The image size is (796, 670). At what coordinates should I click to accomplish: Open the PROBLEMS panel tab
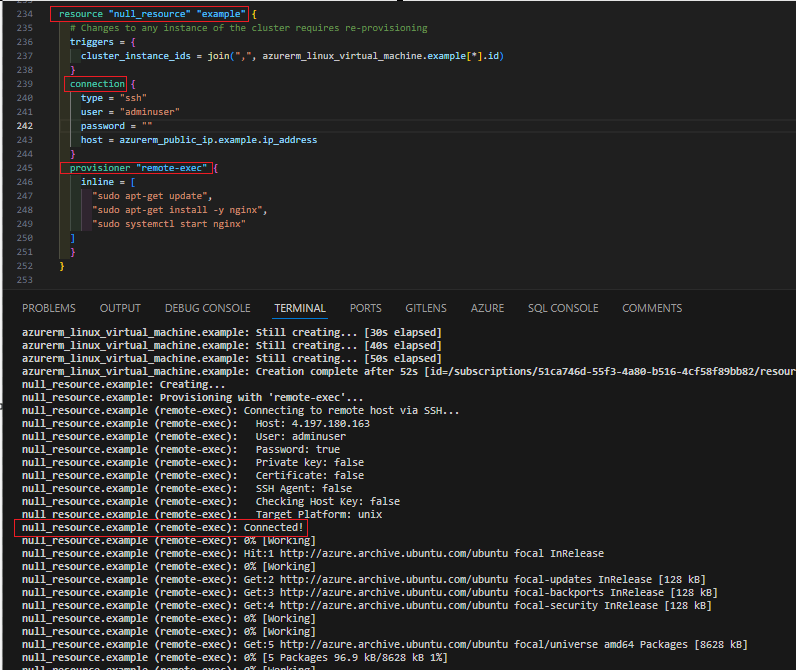tap(48, 308)
